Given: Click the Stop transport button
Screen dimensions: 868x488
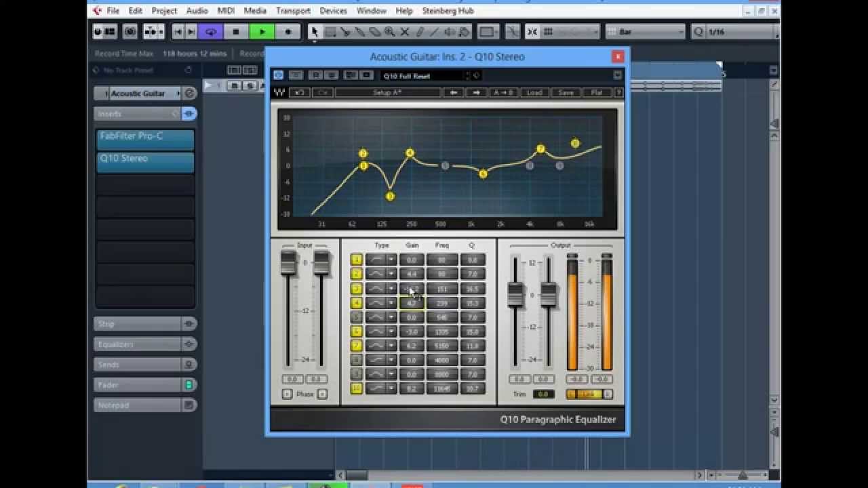Looking at the screenshot, I should (x=235, y=31).
